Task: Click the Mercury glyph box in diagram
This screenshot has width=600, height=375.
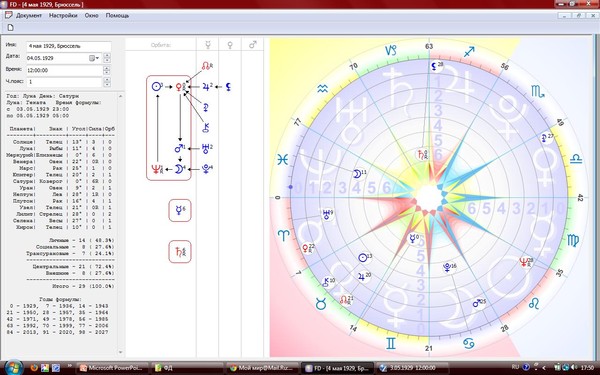Action: 180,210
